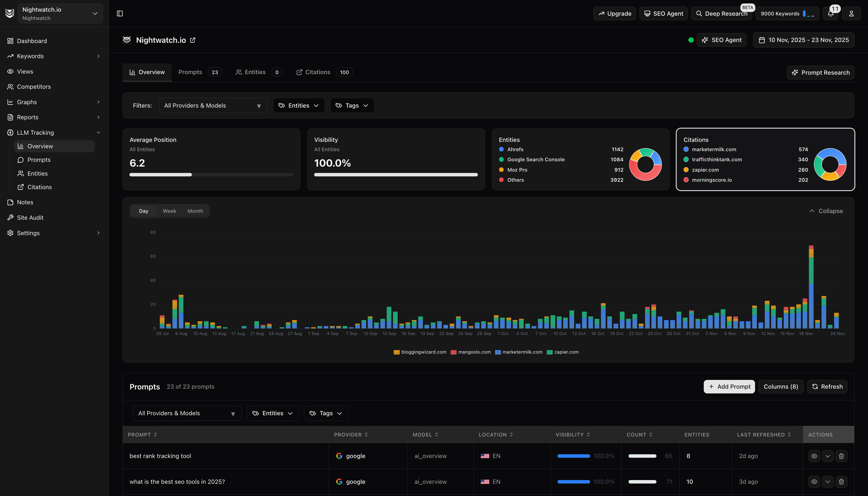Image resolution: width=868 pixels, height=496 pixels.
Task: Click the Dashboard grid icon
Action: coord(10,41)
